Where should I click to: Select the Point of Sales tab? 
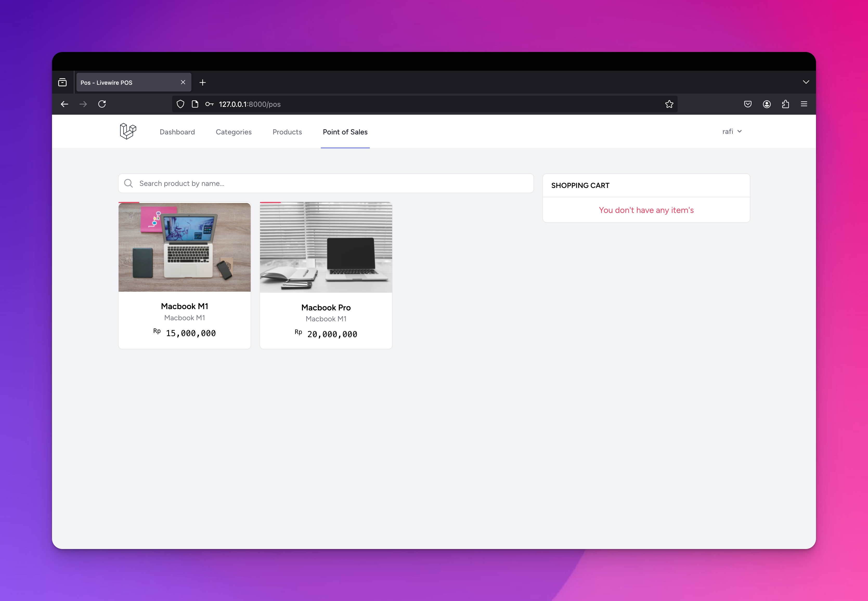pyautogui.click(x=345, y=132)
